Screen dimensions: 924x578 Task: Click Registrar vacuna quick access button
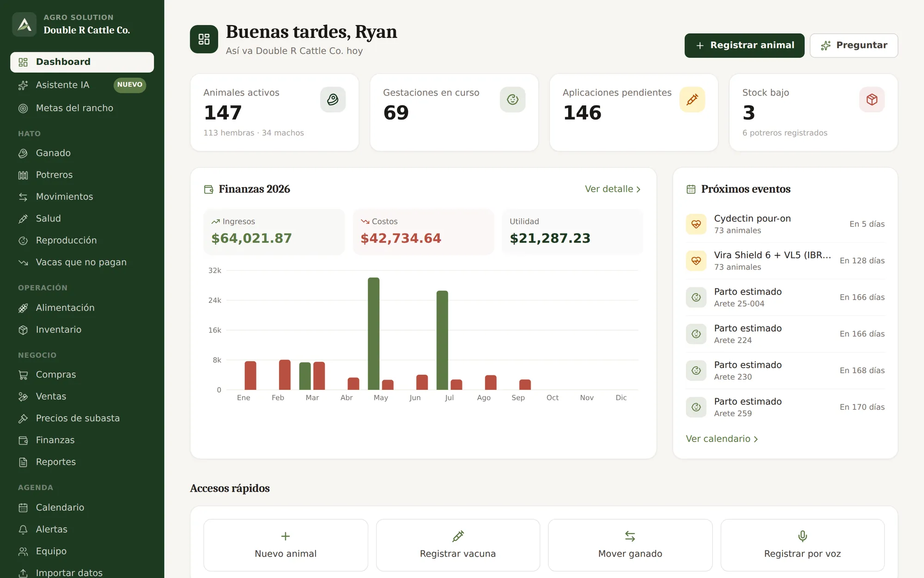point(458,545)
